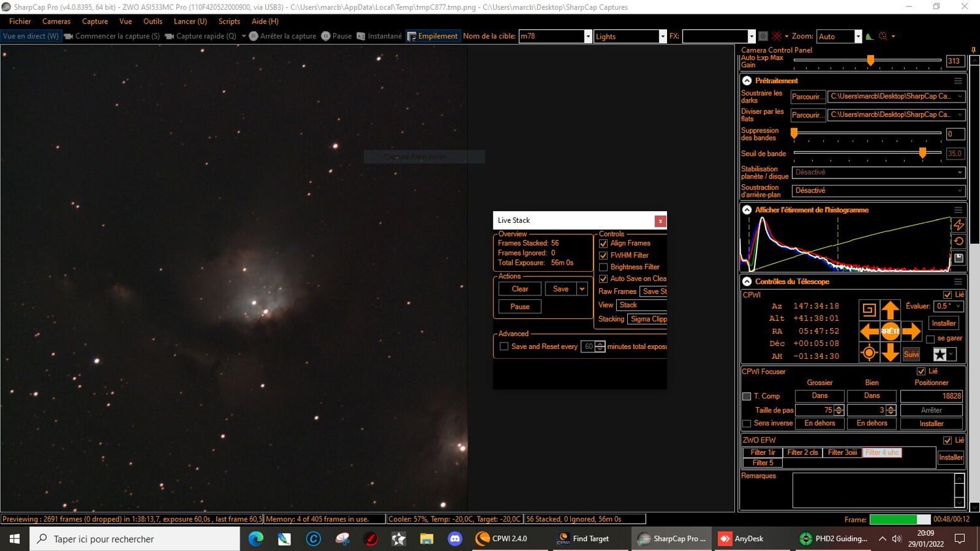This screenshot has height=551, width=980.
Task: Click the Remarques notes text box
Action: click(874, 490)
